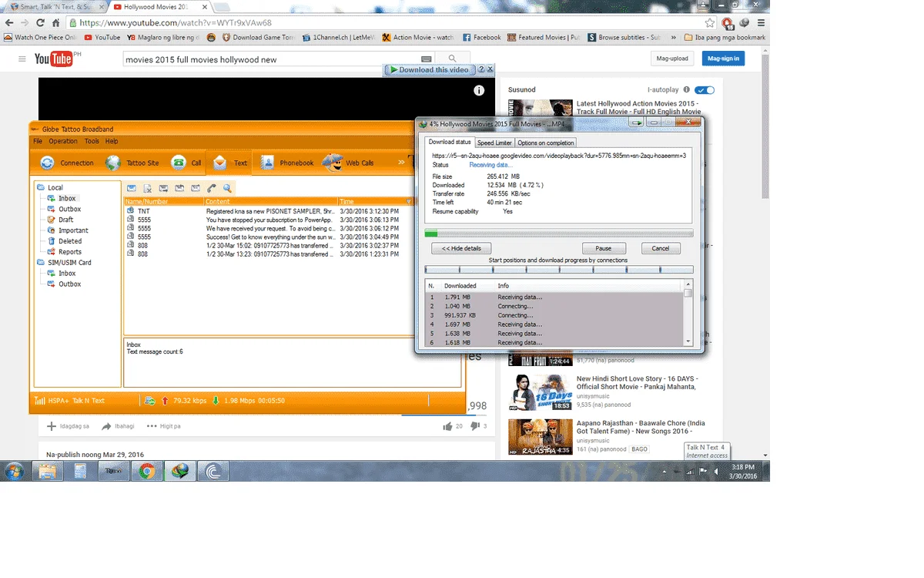924x578 pixels.
Task: Select the Reports folder
Action: [x=69, y=252]
